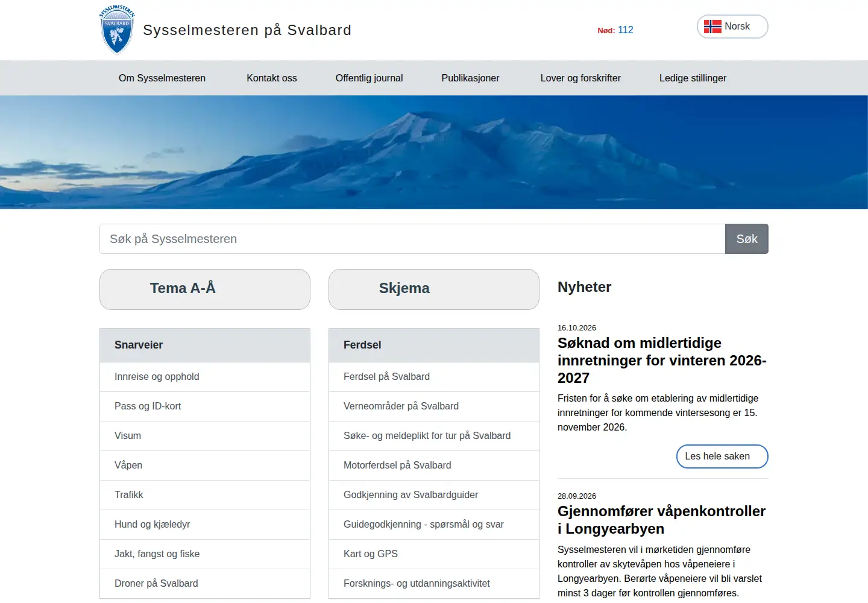This screenshot has height=603, width=868.
Task: Click the Svalbard mountain banner image
Action: click(x=434, y=153)
